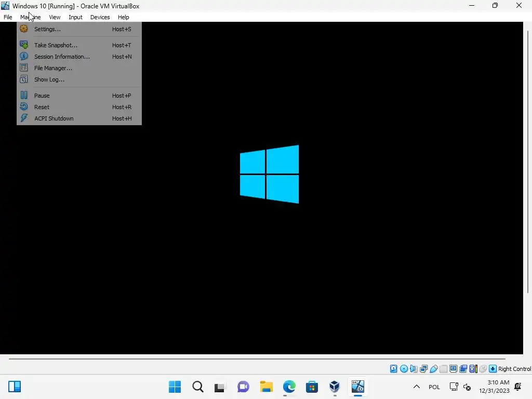This screenshot has width=532, height=399.
Task: Click Right Control host key label
Action: tap(514, 369)
